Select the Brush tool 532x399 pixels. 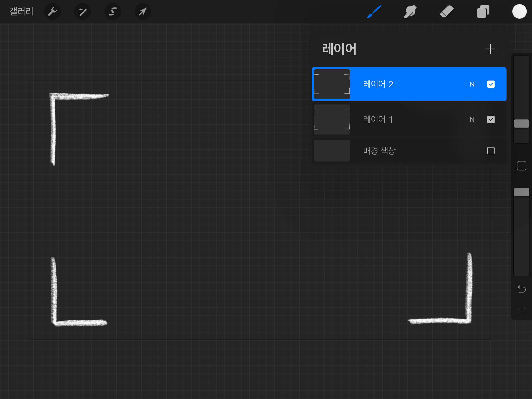point(374,12)
